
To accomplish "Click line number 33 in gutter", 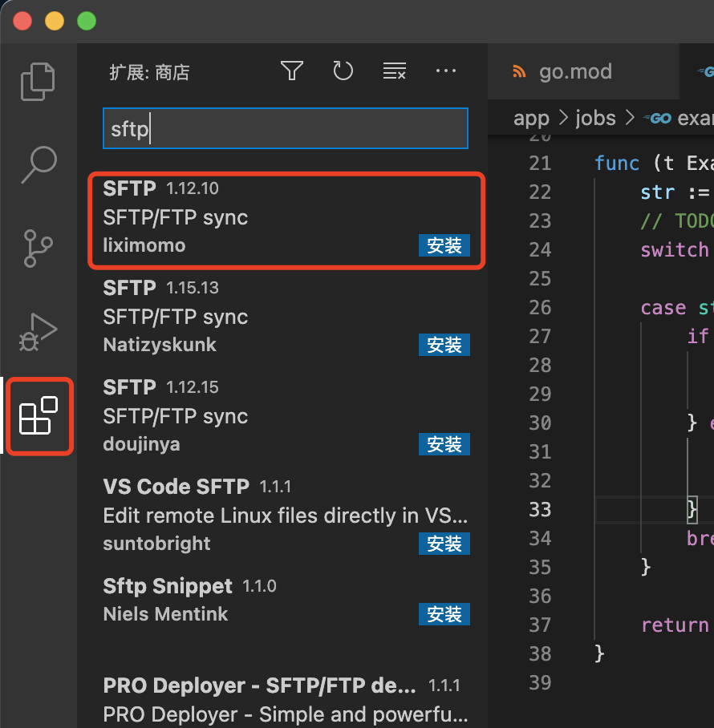I will point(540,510).
